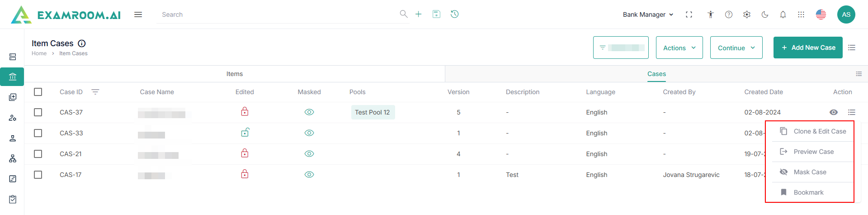
Task: Open the Continue dropdown
Action: [736, 48]
